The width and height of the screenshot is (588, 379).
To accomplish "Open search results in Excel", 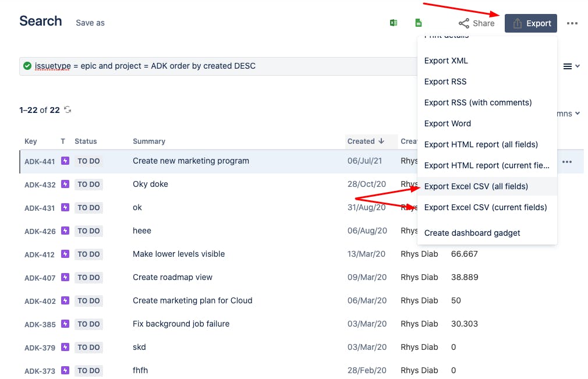I will pos(394,22).
